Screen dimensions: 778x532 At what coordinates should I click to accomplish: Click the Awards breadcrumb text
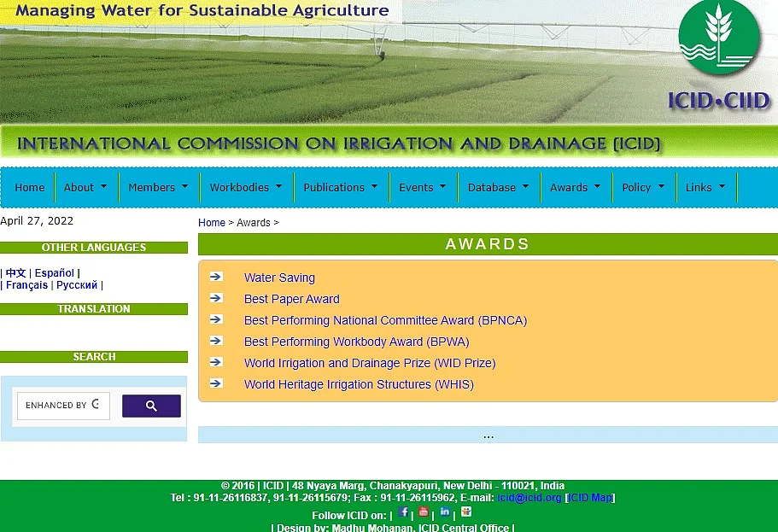(254, 223)
